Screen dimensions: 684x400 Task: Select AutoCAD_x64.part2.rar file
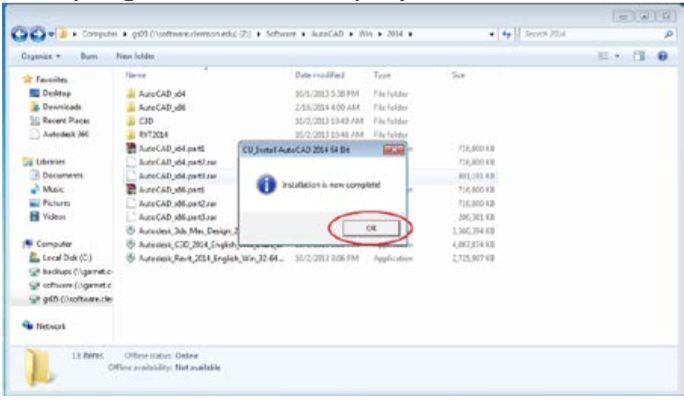pyautogui.click(x=178, y=162)
